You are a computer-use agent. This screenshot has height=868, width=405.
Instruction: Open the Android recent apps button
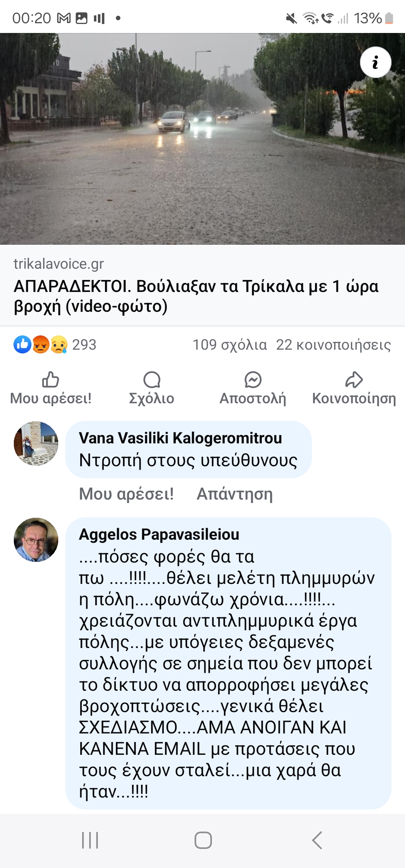(90, 840)
